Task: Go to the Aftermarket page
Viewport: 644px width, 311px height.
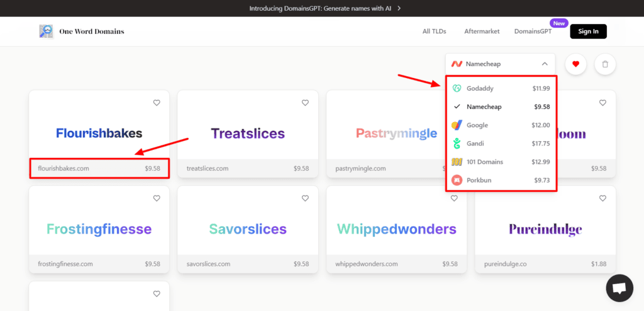Action: click(x=482, y=31)
